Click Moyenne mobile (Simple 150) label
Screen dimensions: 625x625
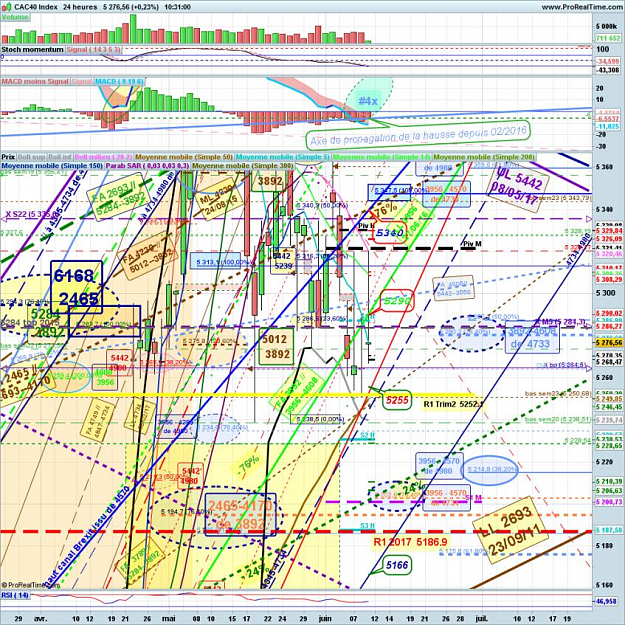52,165
